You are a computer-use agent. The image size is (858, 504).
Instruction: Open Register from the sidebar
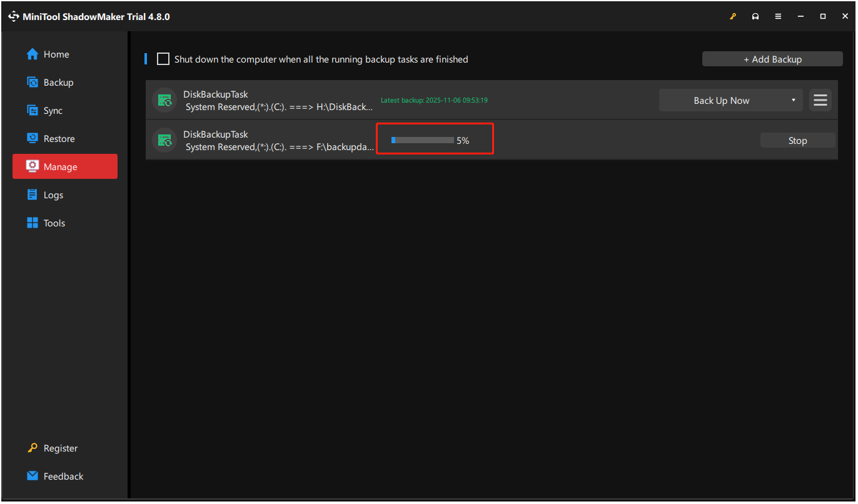[x=61, y=448]
